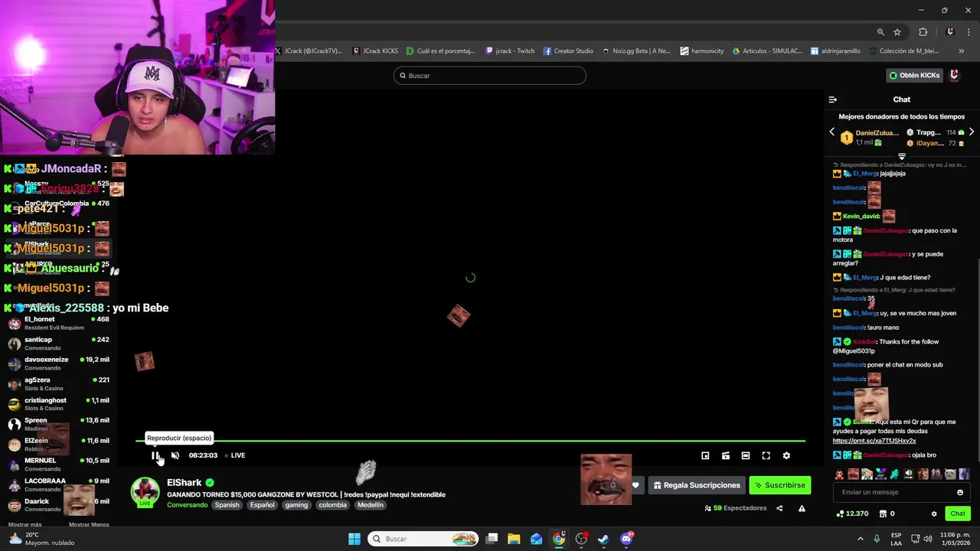
Task: Click Suscribirse button
Action: (x=780, y=485)
